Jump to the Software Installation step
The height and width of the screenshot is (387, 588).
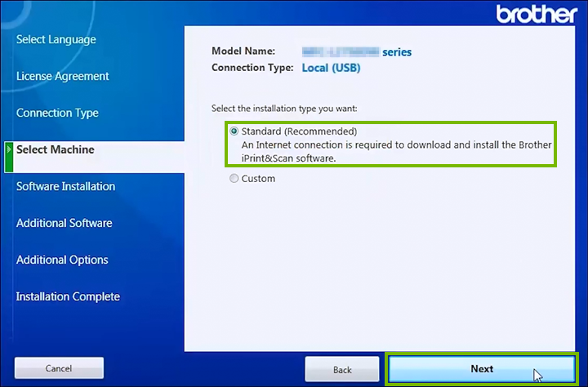coord(65,186)
